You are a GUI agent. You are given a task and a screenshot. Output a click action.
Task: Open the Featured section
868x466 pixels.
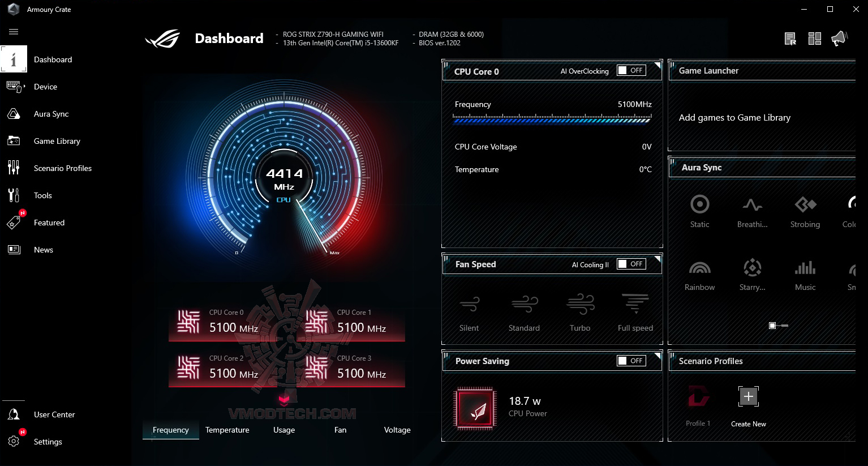pos(49,223)
